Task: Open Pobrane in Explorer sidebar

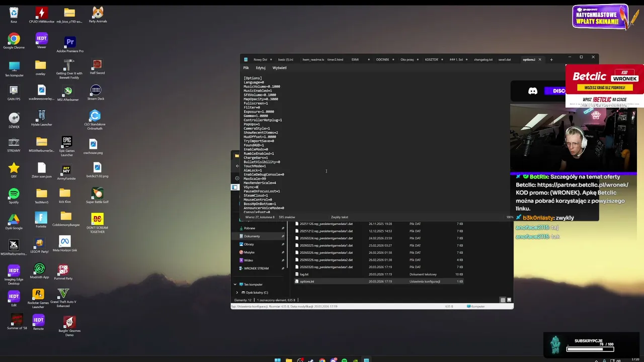Action: [249, 228]
